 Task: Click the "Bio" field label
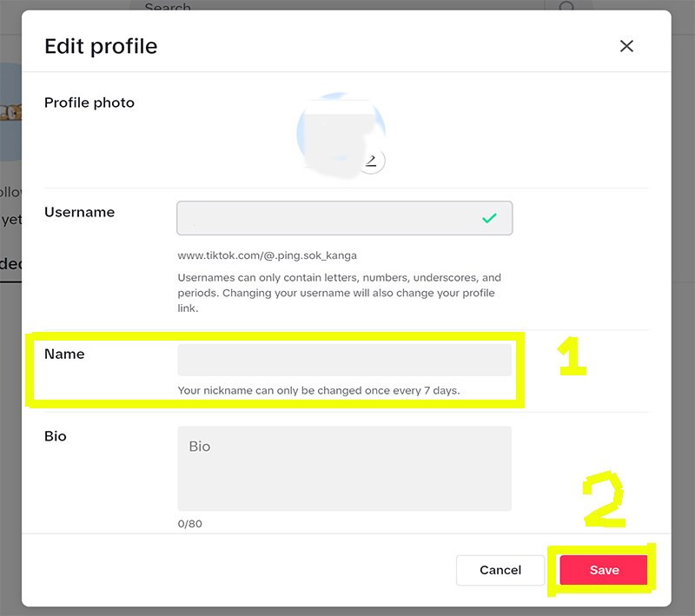click(56, 436)
